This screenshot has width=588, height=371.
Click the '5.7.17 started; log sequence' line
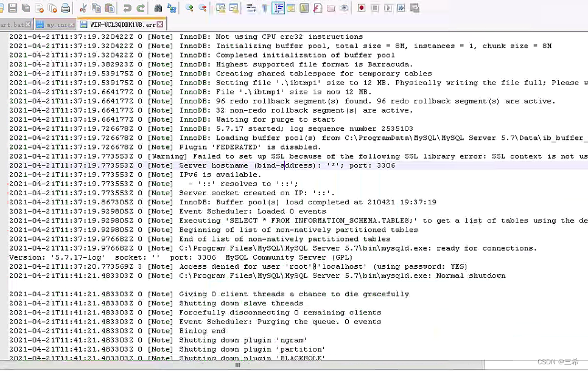click(211, 129)
